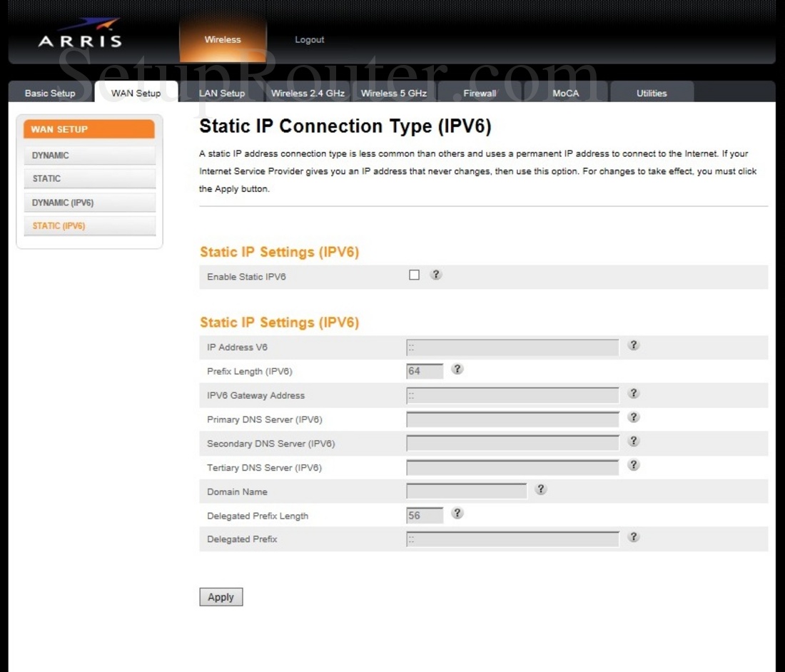785x672 pixels.
Task: Open help for Secondary DNS Server (IPV6)
Action: pos(633,441)
